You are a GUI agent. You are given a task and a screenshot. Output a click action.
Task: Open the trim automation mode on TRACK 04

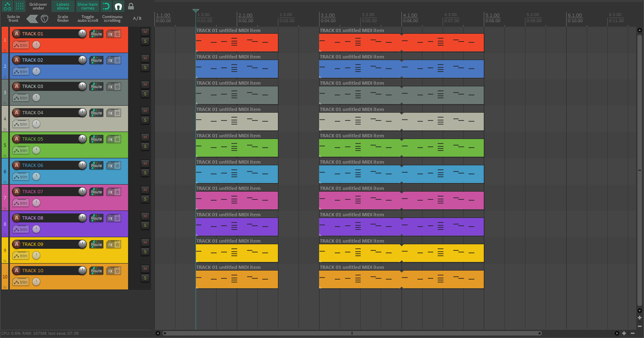(x=21, y=124)
